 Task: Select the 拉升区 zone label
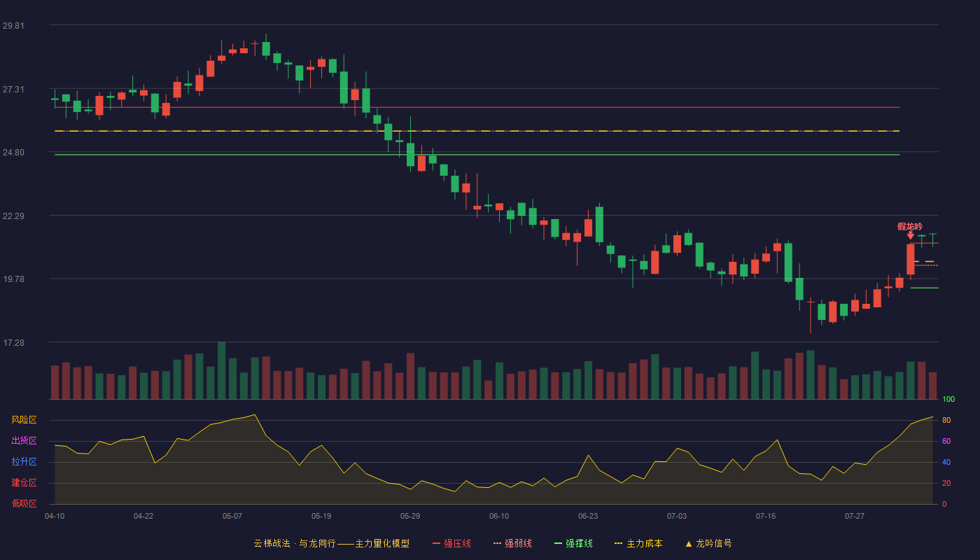24,462
